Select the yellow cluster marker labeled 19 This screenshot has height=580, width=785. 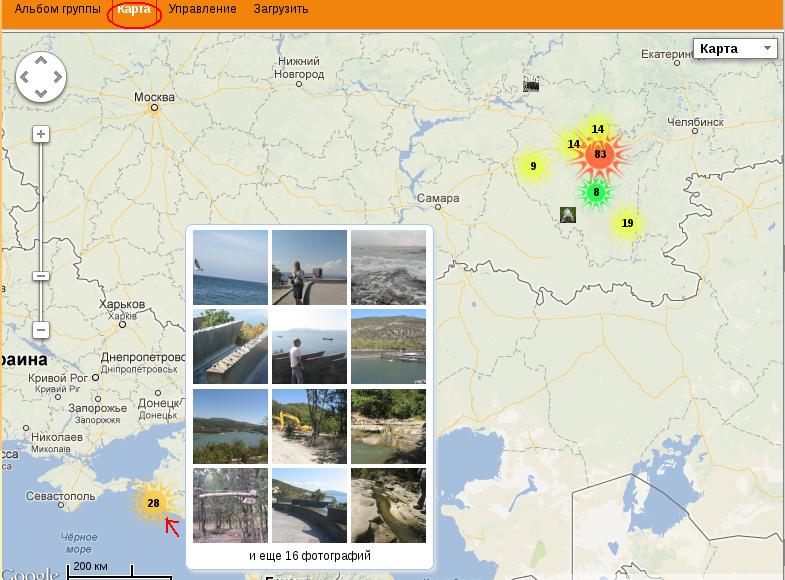coord(627,223)
